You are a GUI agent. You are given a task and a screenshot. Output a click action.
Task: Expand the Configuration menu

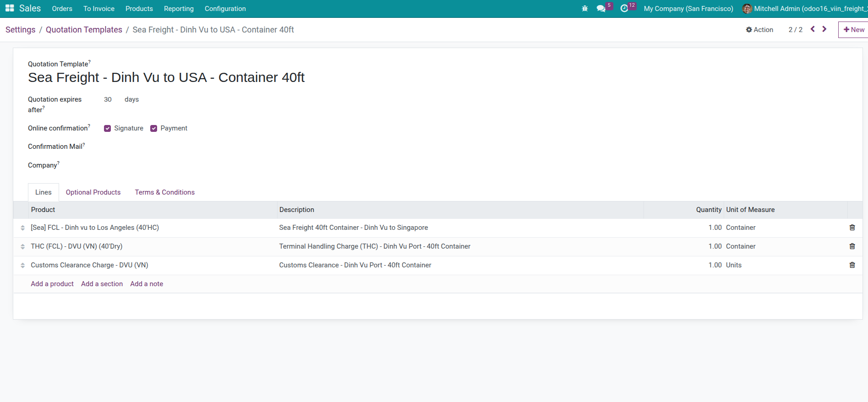225,9
